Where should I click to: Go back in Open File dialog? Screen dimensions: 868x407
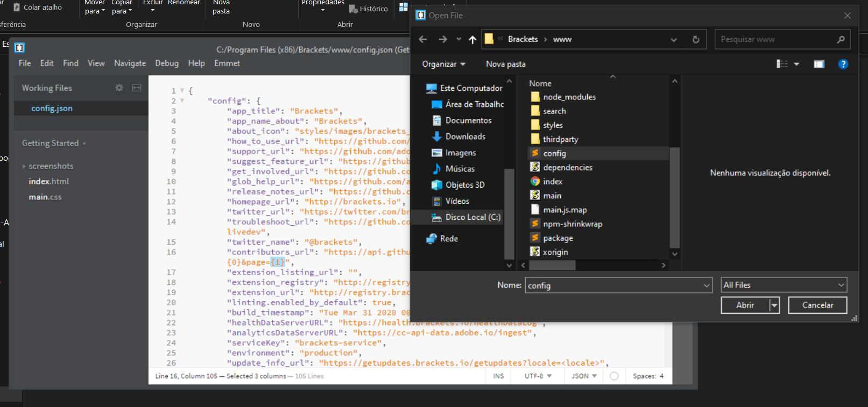point(423,39)
